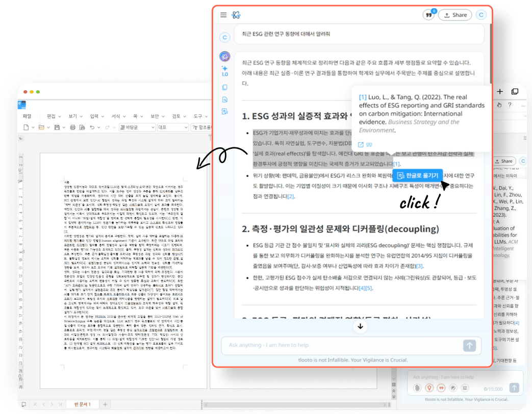Image resolution: width=532 pixels, height=414 pixels.
Task: Open the 함초롬 font dropdown
Action: click(201, 127)
